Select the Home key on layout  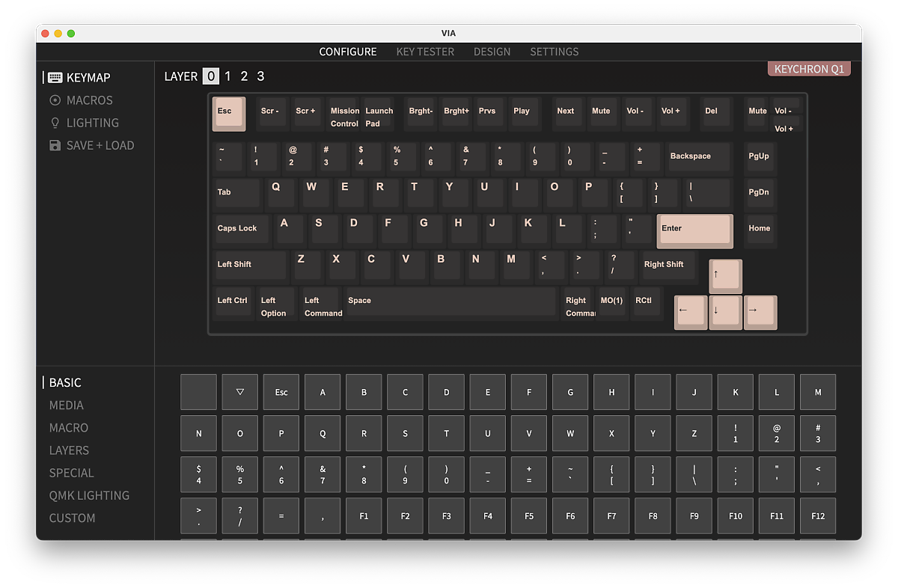[760, 230]
